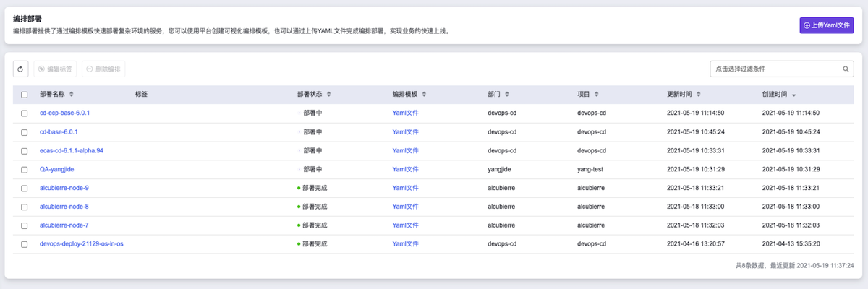Toggle 创建时间 descending sort arrow
The width and height of the screenshot is (868, 289).
click(794, 95)
